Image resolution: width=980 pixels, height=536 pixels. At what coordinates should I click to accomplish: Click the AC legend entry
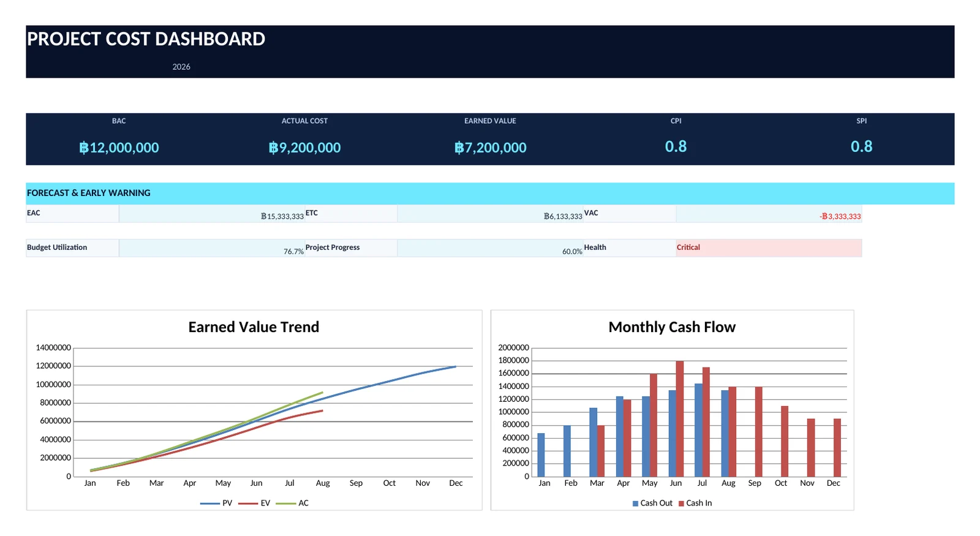pyautogui.click(x=292, y=503)
